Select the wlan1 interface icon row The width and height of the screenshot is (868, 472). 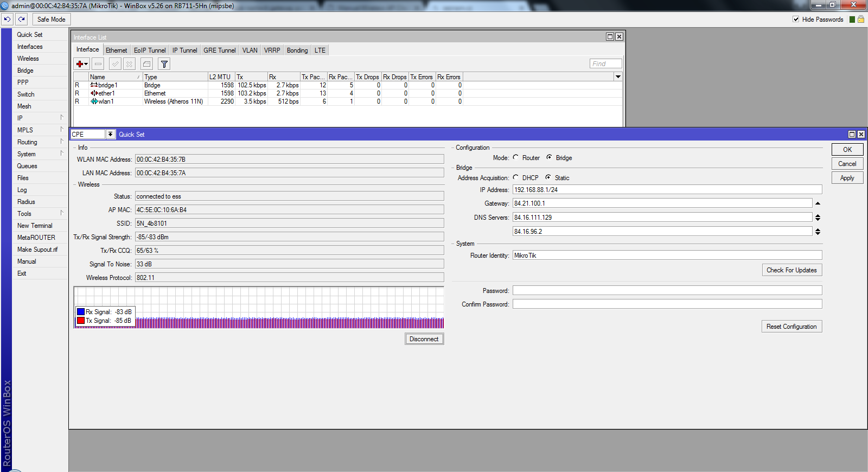pyautogui.click(x=94, y=101)
